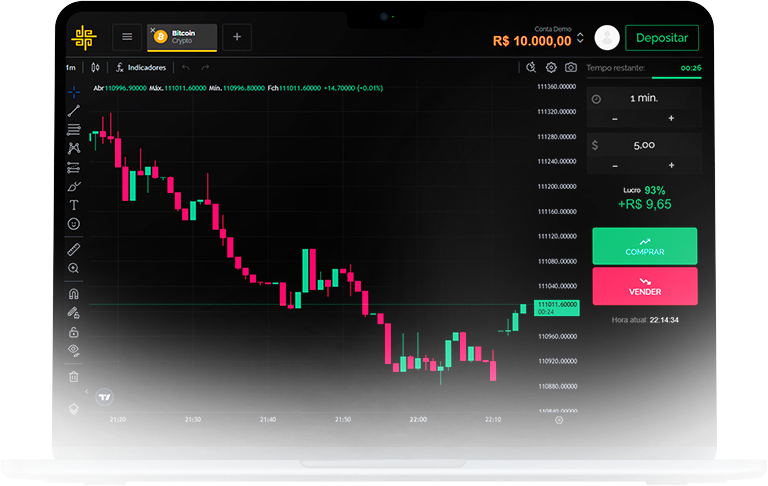This screenshot has height=486, width=768.
Task: Open the Conta Demo account selector arrows
Action: pos(580,38)
